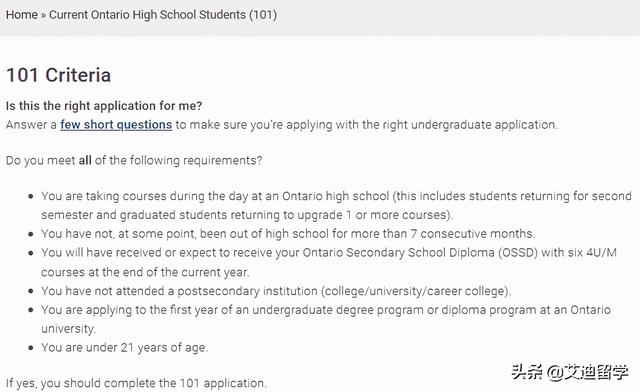Click the 101 Criteria heading

click(58, 75)
